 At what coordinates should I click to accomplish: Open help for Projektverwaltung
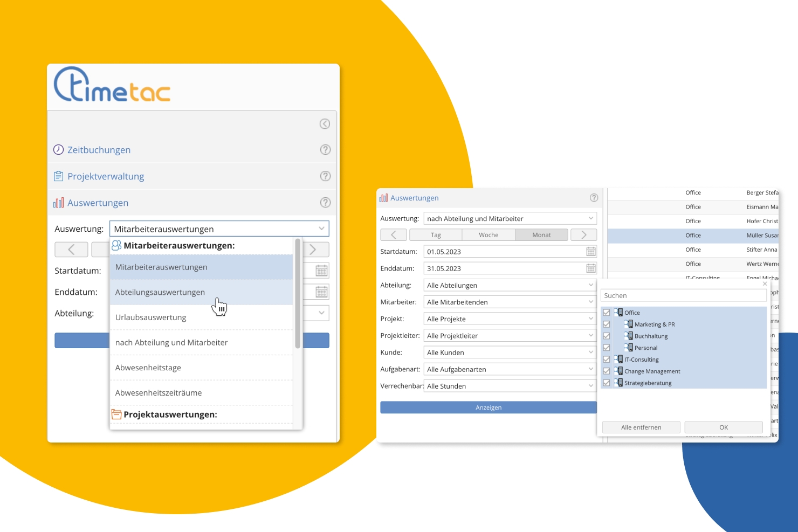(x=325, y=176)
